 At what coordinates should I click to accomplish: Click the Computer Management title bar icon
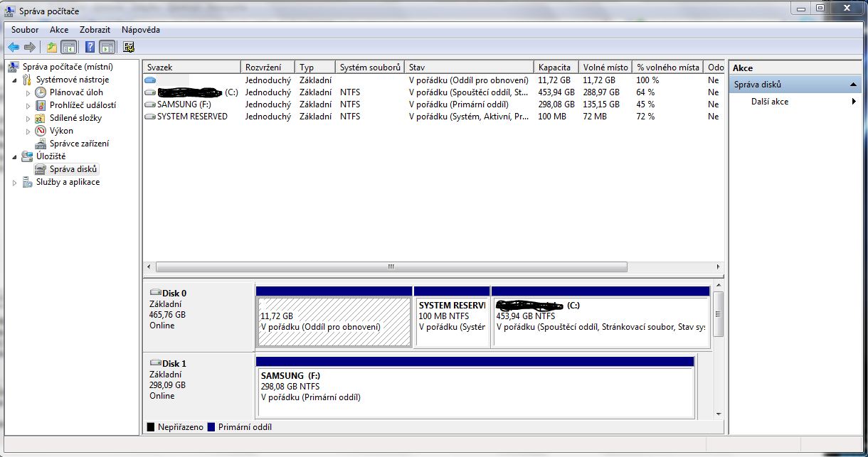point(10,11)
